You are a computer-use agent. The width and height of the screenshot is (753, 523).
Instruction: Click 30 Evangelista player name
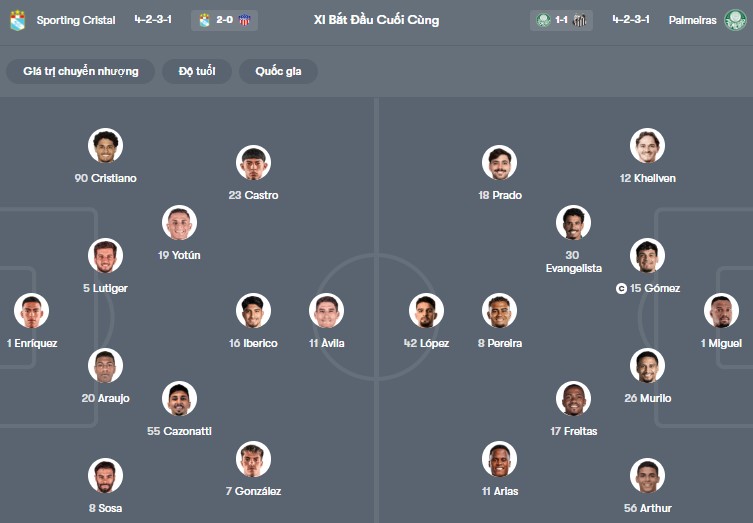(573, 262)
